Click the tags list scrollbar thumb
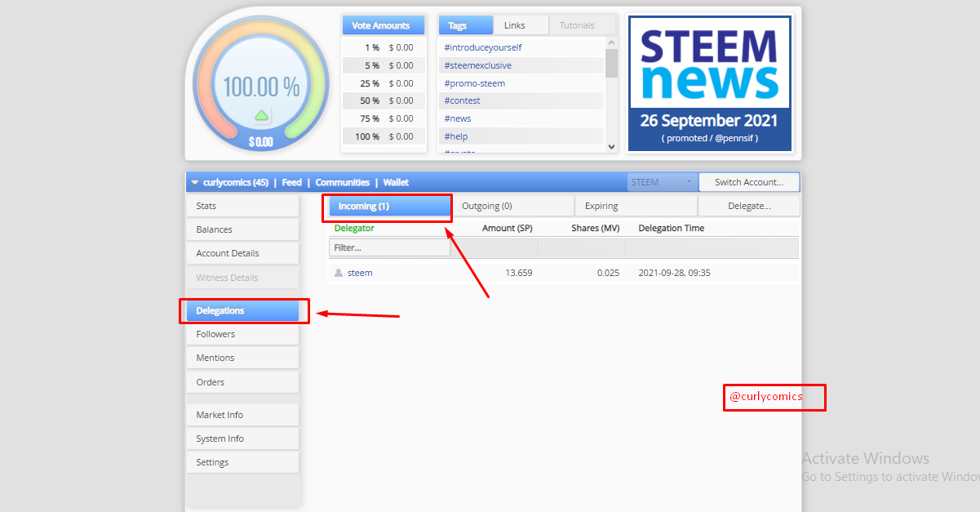Viewport: 980px width, 512px height. [611, 63]
